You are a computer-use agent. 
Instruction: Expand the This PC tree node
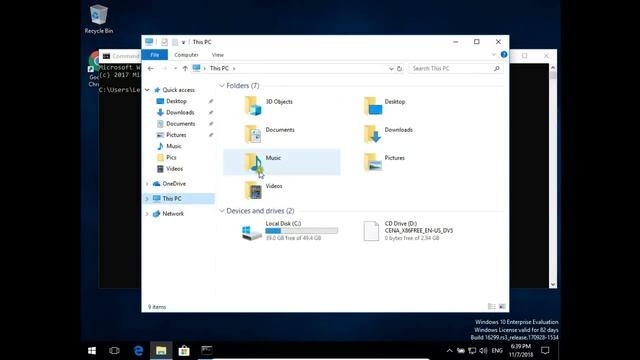pyautogui.click(x=147, y=199)
